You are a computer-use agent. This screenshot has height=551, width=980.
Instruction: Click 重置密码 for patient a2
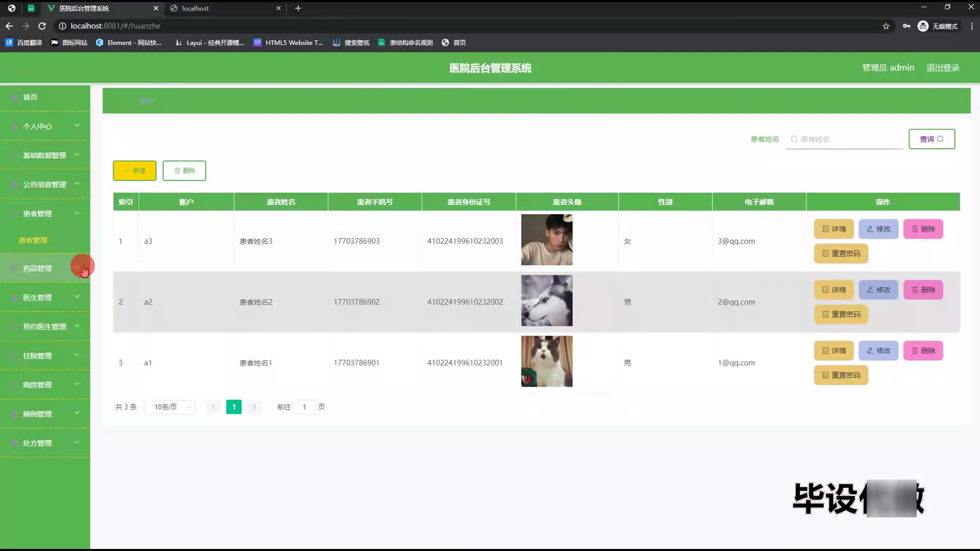(x=841, y=314)
